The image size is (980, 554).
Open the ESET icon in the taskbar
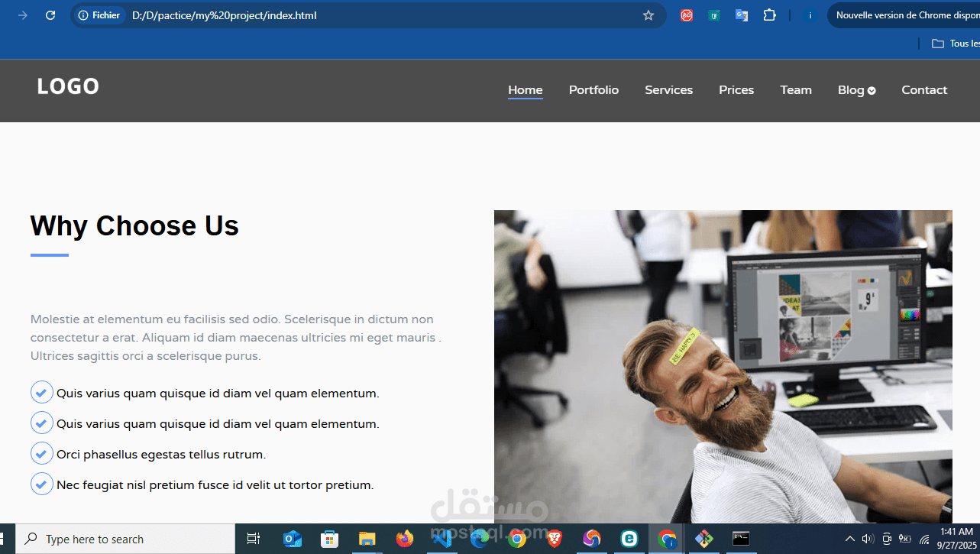click(x=629, y=539)
